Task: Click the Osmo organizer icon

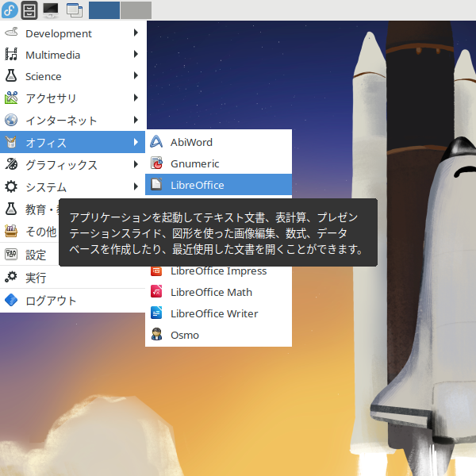Action: 156,335
